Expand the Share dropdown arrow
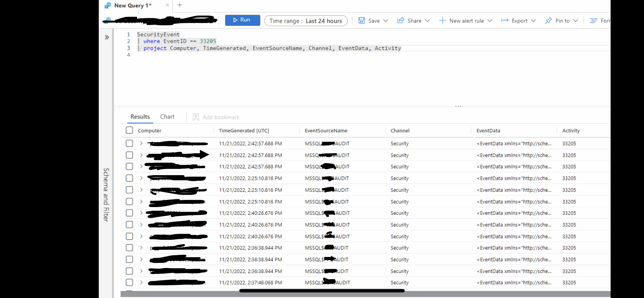Screen dimensions: 644x298 coord(427,21)
